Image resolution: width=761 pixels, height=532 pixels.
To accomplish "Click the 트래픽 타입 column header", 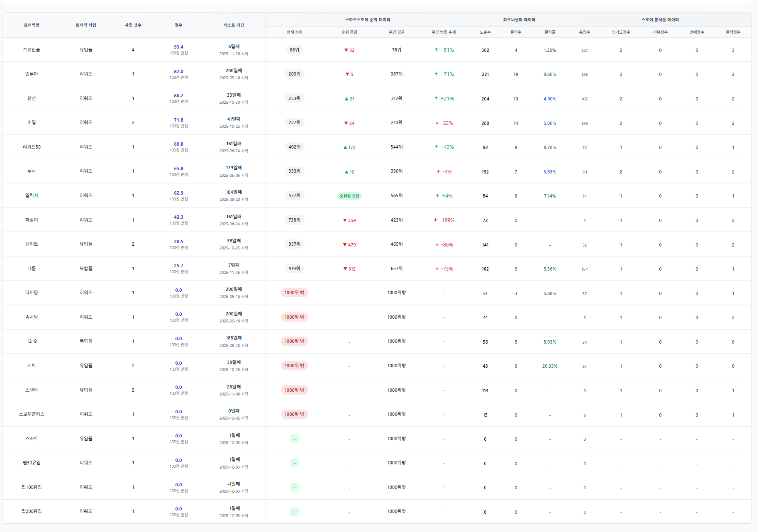I will [86, 25].
